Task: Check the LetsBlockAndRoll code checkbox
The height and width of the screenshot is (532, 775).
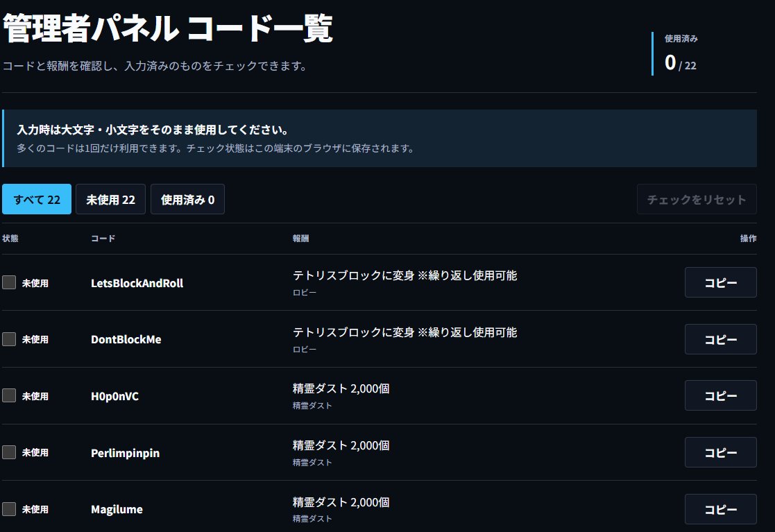Action: pos(9,282)
